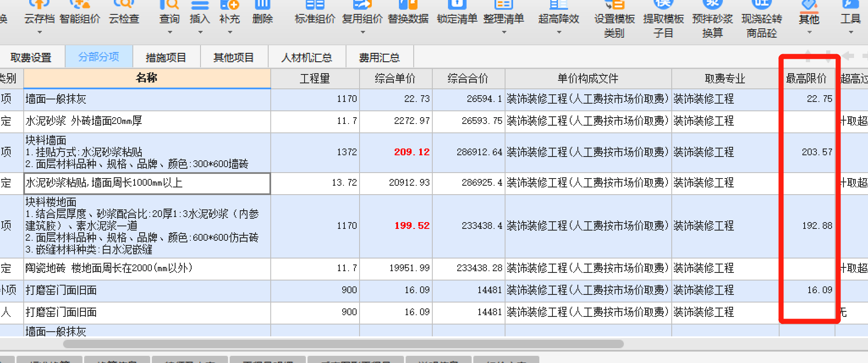Switch to the 人材机汇总 tab
This screenshot has width=868, height=363.
click(x=307, y=57)
